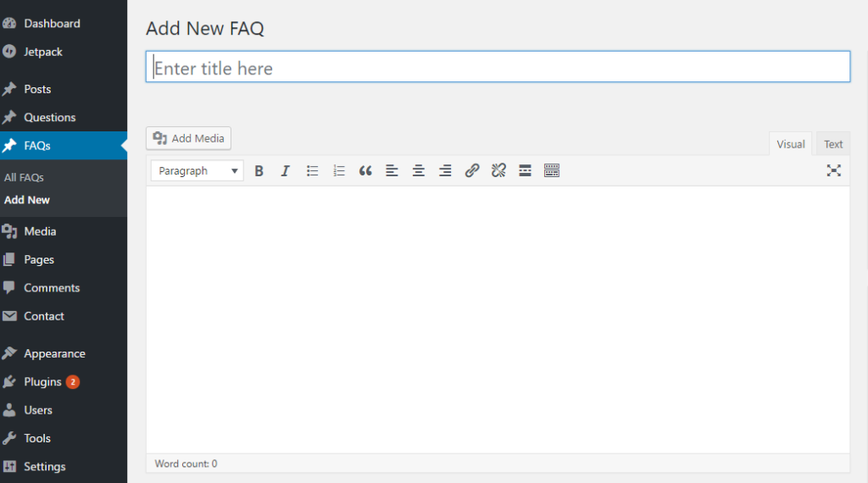The height and width of the screenshot is (483, 868).
Task: Click the Add Media button
Action: click(188, 138)
